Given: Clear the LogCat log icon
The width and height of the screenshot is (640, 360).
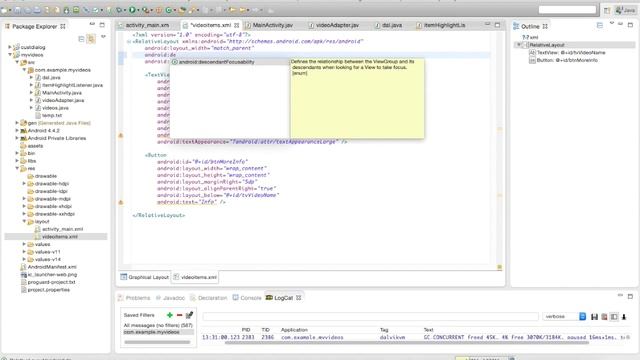Looking at the screenshot, I should coord(604,317).
